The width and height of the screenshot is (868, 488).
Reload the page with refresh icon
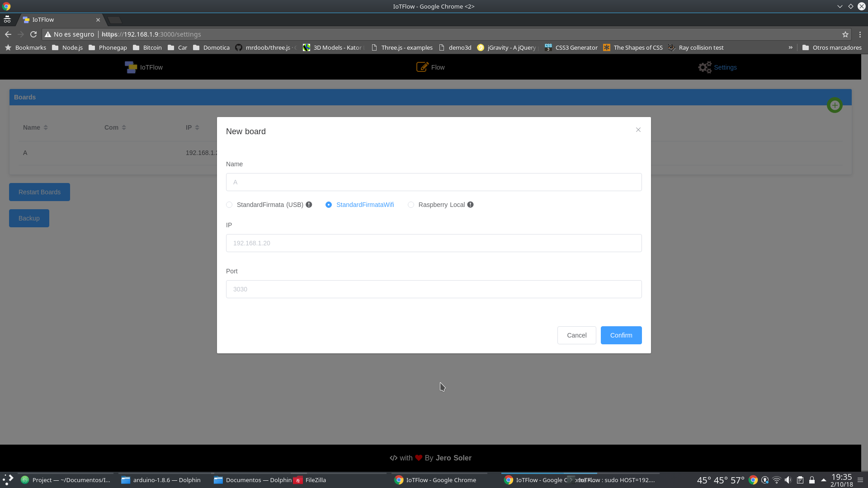(33, 34)
